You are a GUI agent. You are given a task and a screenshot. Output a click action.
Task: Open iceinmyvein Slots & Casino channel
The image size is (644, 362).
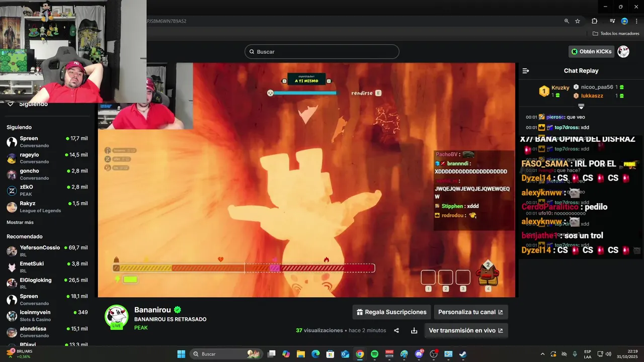click(47, 316)
